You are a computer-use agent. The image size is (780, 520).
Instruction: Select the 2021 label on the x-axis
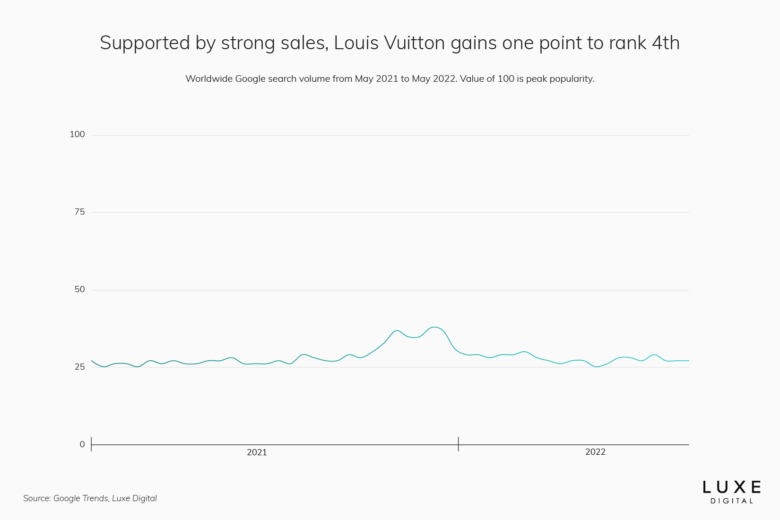(x=257, y=453)
